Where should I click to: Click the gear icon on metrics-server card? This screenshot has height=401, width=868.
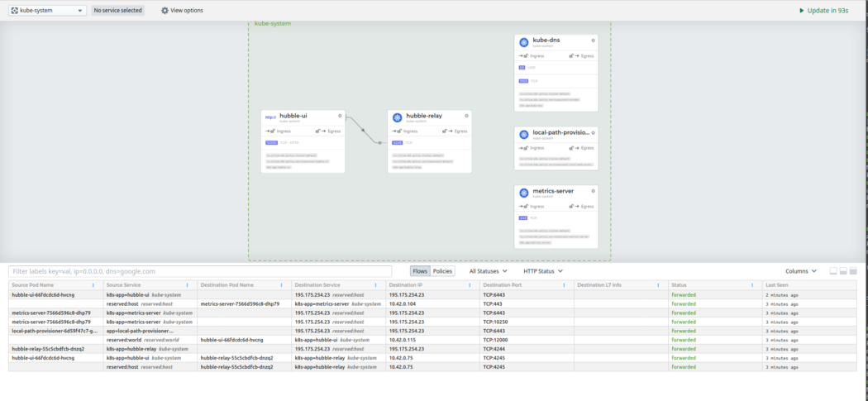point(593,191)
